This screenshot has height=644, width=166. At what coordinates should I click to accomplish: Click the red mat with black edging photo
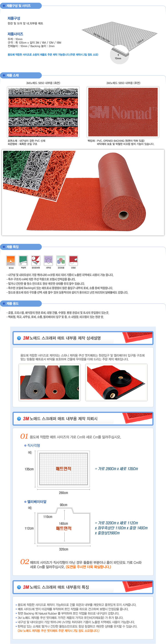coord(116,382)
